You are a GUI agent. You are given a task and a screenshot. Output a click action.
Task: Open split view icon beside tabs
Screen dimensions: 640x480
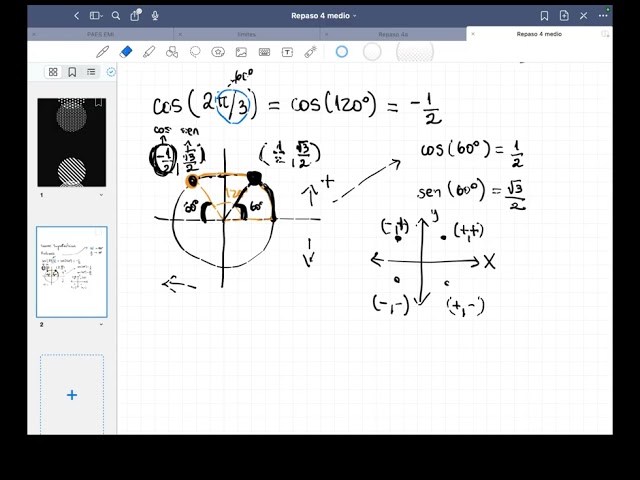[605, 34]
